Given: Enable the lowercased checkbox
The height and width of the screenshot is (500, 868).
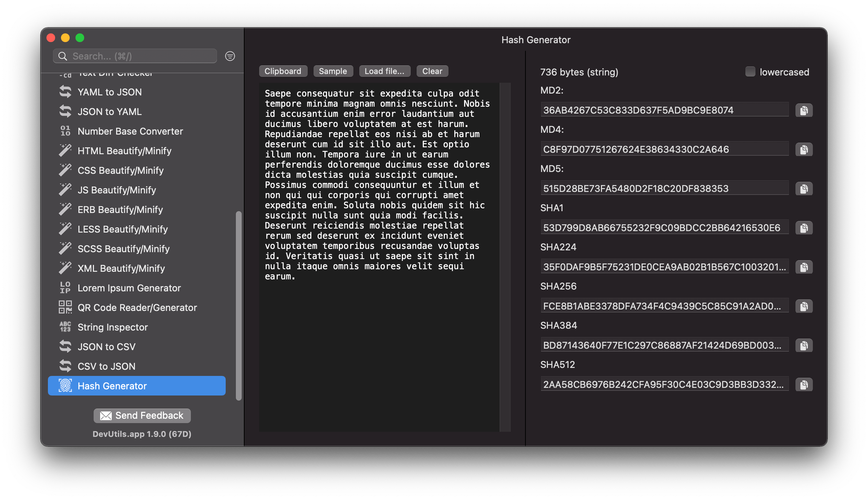Looking at the screenshot, I should click(x=750, y=72).
